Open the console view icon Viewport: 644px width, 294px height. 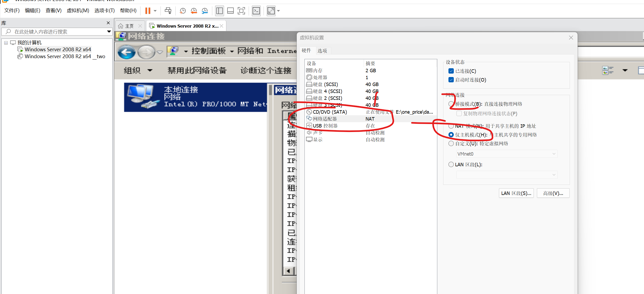click(x=256, y=11)
